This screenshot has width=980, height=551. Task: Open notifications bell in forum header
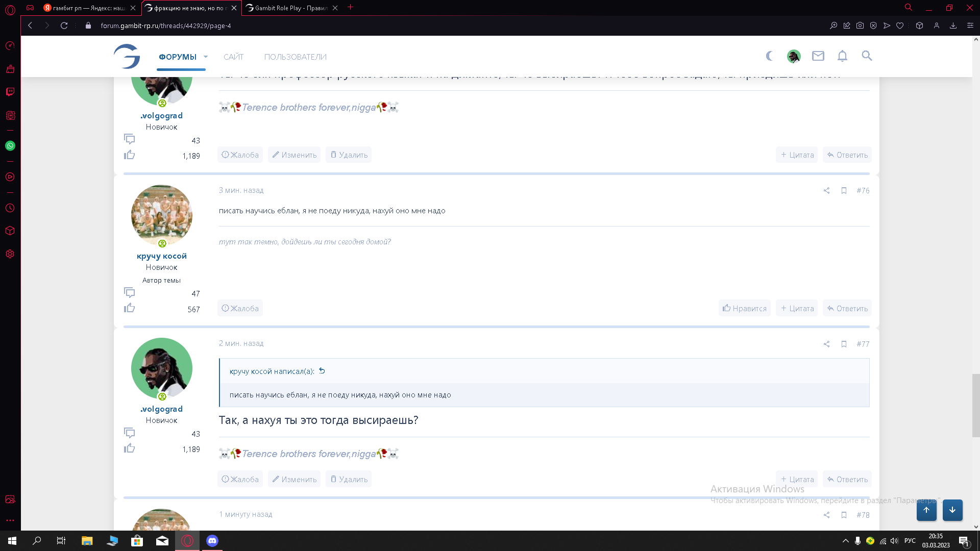click(x=842, y=56)
